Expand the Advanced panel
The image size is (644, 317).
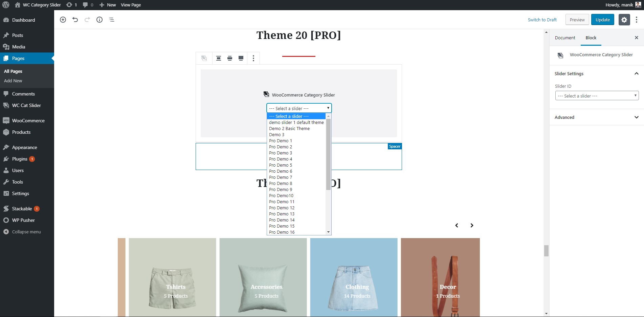point(597,117)
